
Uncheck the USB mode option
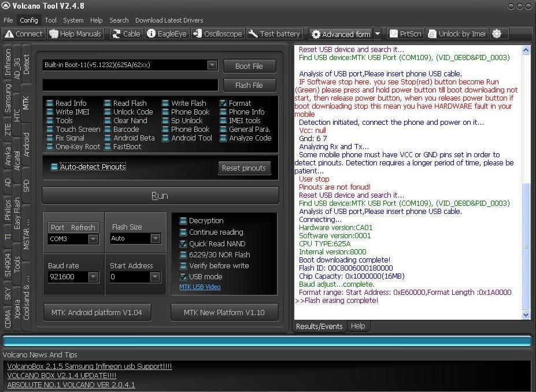[x=183, y=276]
